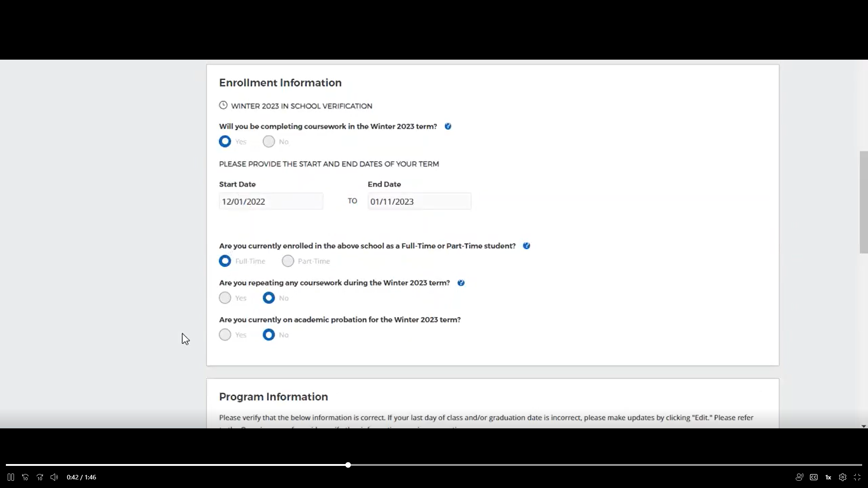Open playback speed 1x menu
Image resolution: width=868 pixels, height=488 pixels.
pyautogui.click(x=828, y=477)
